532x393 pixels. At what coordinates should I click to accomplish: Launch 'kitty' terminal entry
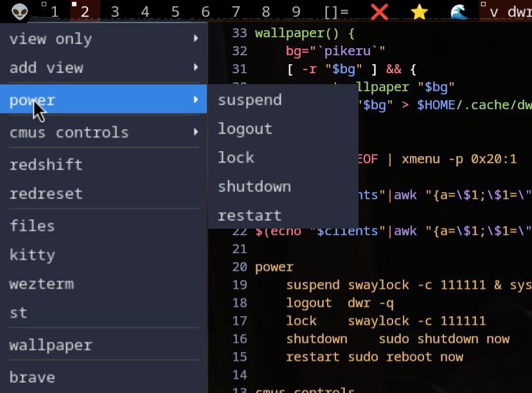coord(103,255)
